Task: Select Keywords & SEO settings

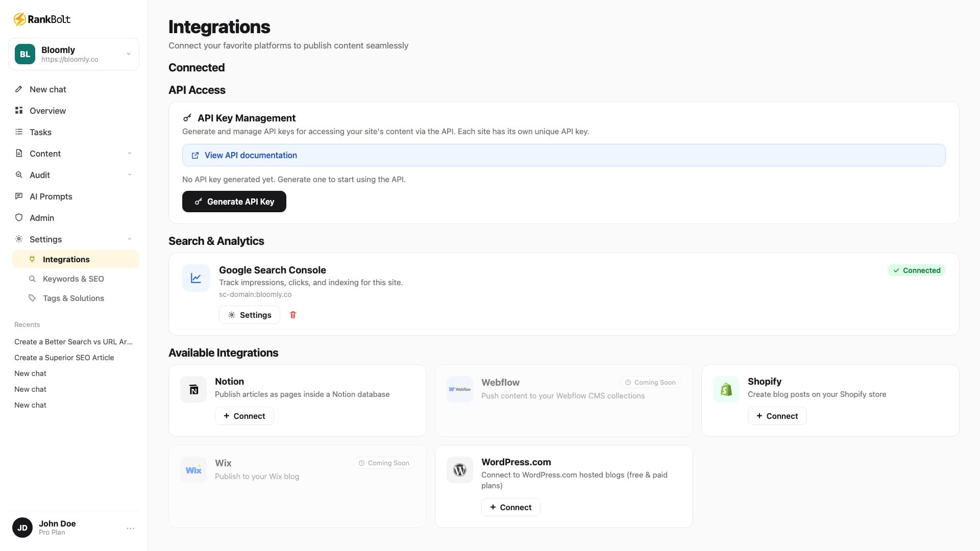Action: click(76, 279)
